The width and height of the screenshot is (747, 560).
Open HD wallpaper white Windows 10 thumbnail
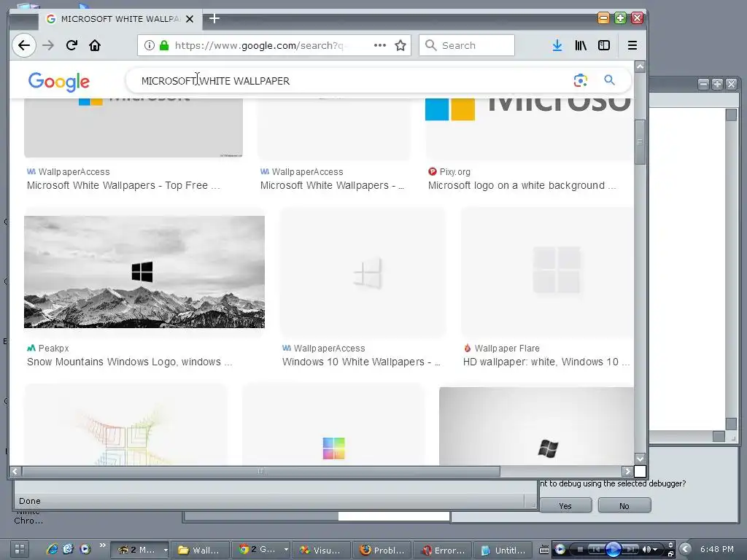[547, 272]
